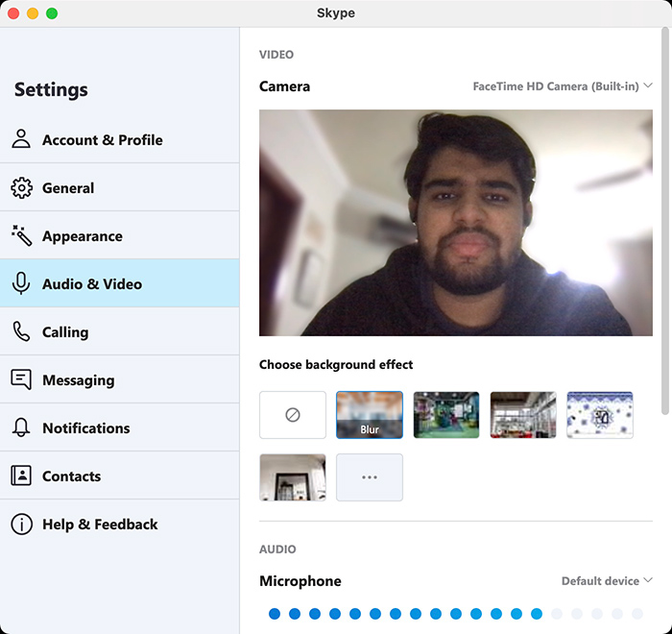Image resolution: width=672 pixels, height=634 pixels.
Task: Click the bell icon beside Notifications
Action: [21, 427]
